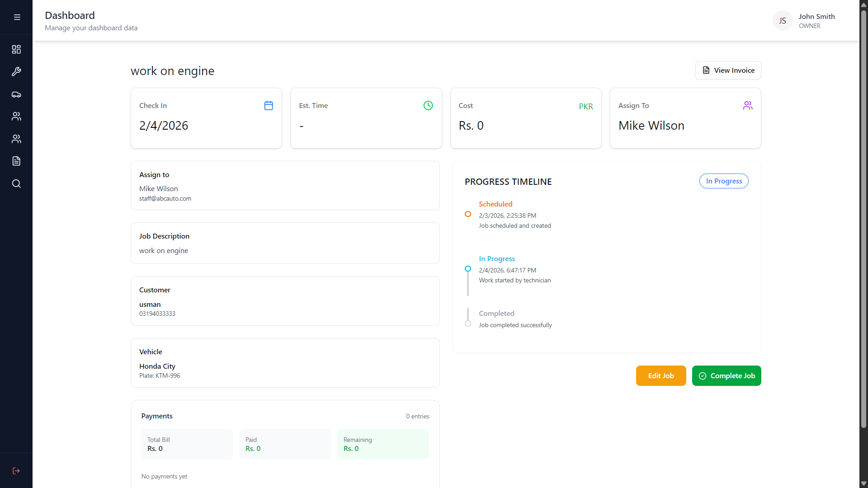
Task: Open the Dashboard grid icon in sidebar
Action: pos(16,49)
